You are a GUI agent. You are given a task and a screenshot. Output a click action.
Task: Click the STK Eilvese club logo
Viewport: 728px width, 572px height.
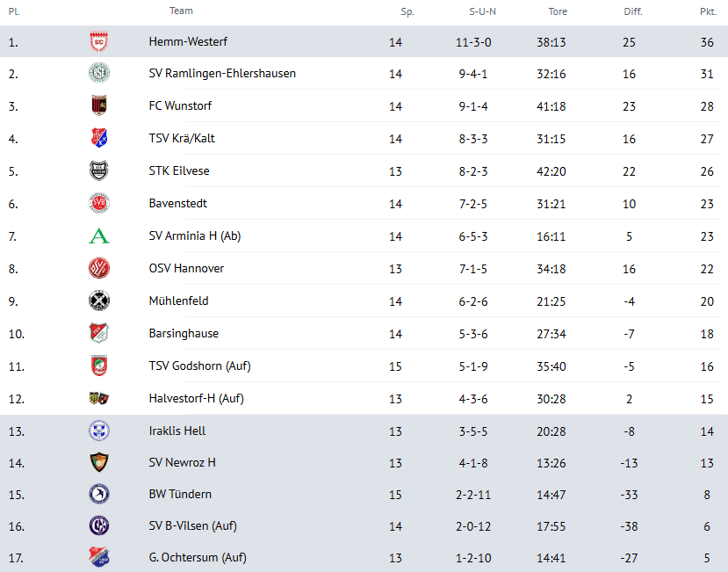pyautogui.click(x=99, y=171)
